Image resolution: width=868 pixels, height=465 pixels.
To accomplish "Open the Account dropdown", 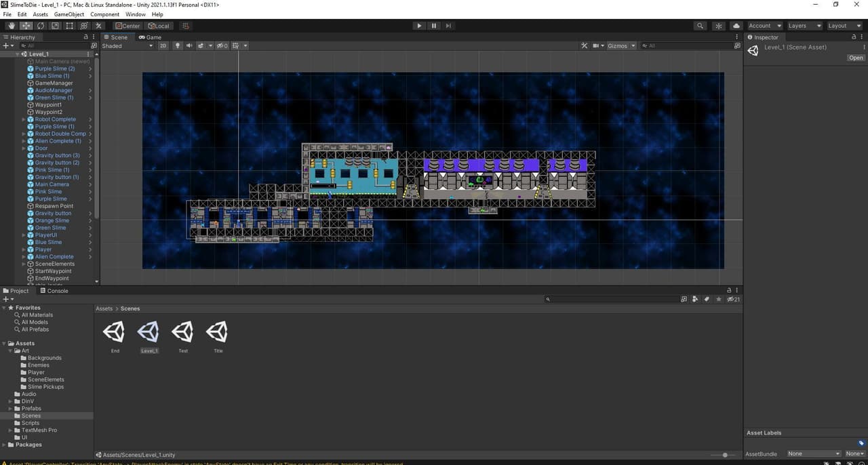I will point(764,26).
